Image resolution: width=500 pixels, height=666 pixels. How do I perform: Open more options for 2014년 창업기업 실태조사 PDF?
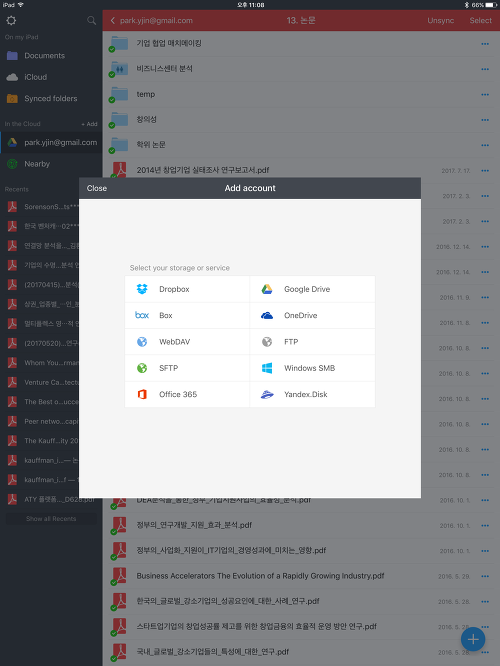coord(485,171)
